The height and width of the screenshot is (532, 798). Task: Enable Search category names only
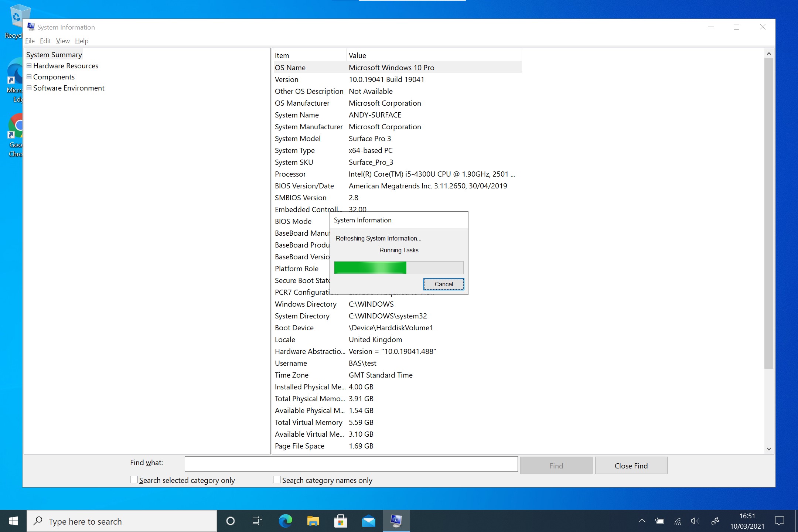click(277, 480)
